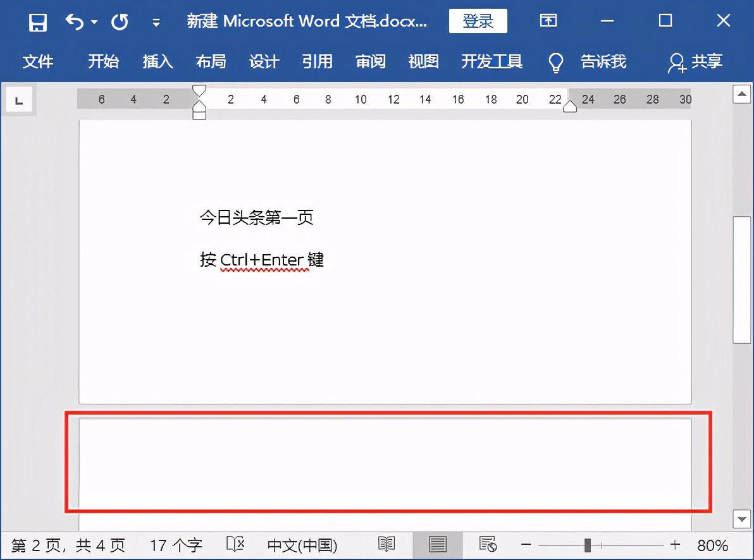Click the page count 第 2 页, 共 4 页
The image size is (754, 560).
point(68,545)
